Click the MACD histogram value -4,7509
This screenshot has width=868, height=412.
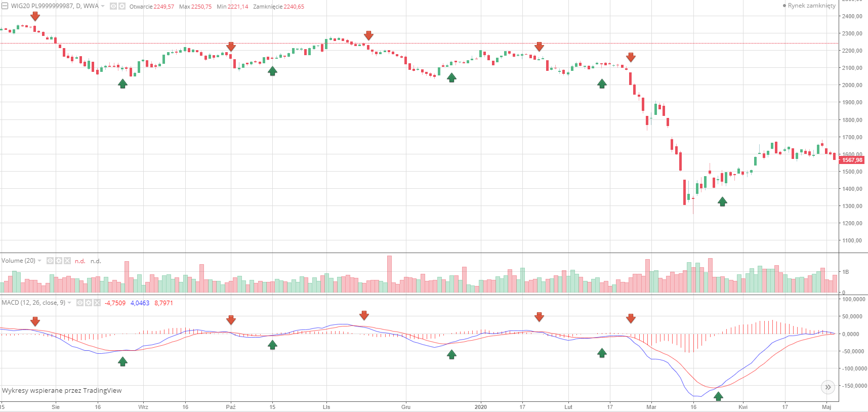(115, 303)
